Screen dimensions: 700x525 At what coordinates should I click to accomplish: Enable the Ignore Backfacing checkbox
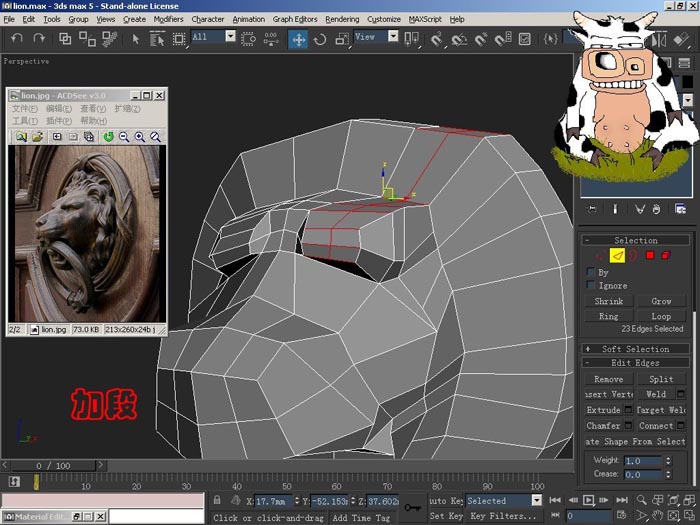click(x=591, y=285)
